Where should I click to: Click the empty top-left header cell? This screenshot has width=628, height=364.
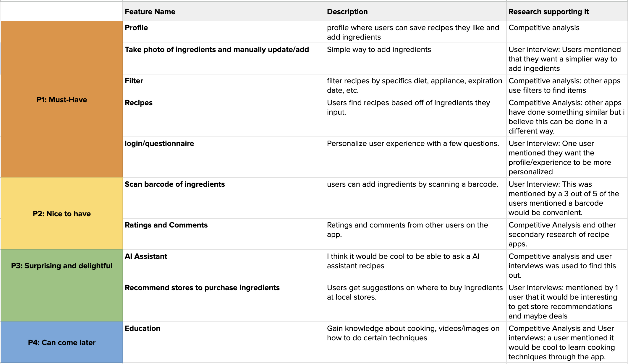pyautogui.click(x=62, y=12)
